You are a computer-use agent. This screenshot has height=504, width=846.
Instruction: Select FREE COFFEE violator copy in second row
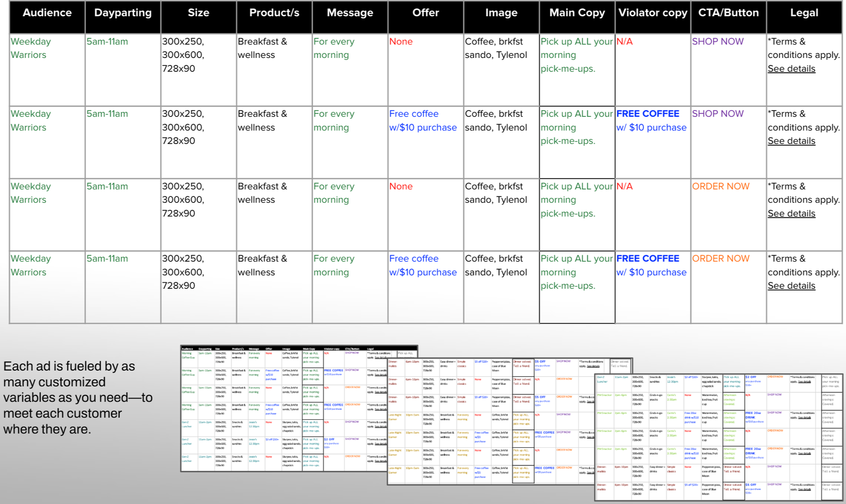648,114
